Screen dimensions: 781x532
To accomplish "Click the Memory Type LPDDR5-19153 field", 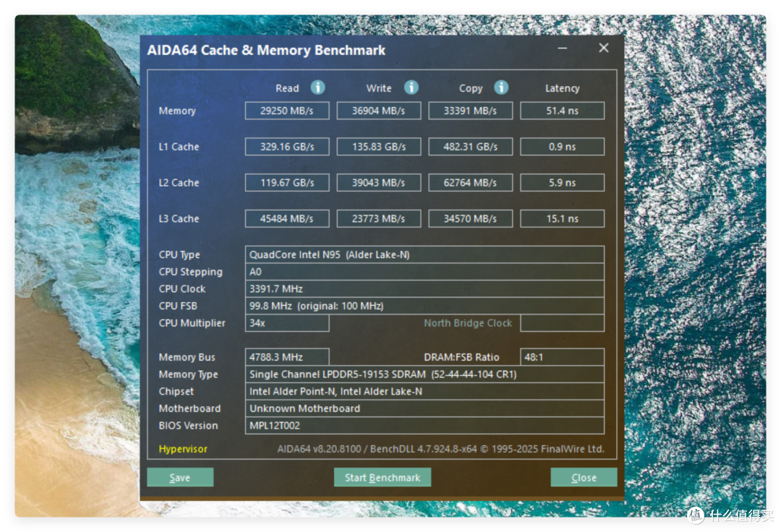I will pos(424,374).
